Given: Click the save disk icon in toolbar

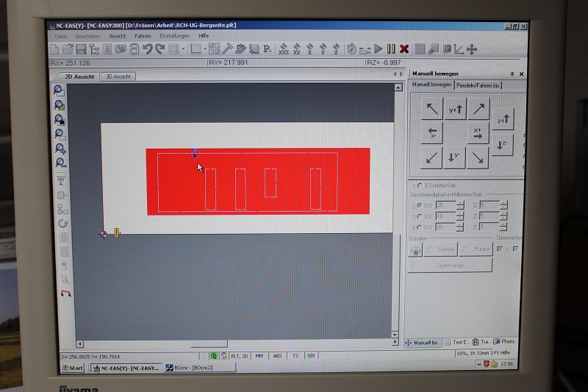Looking at the screenshot, I should [81, 49].
